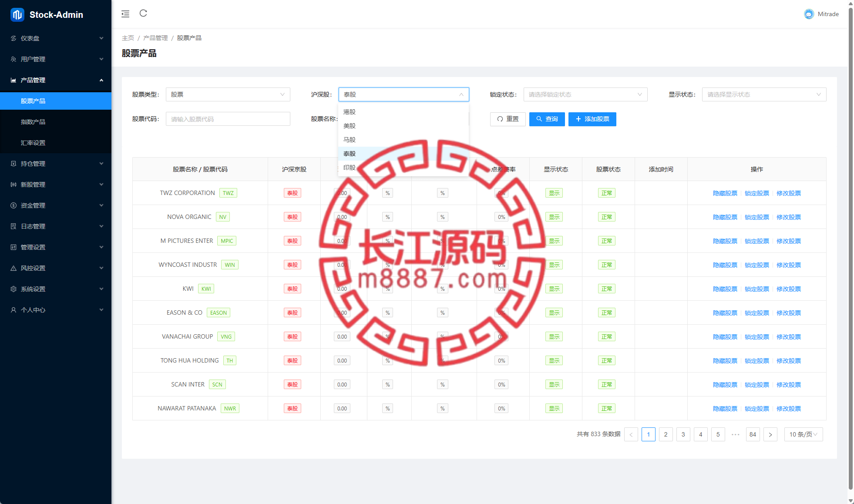Collapse sidebar with the fold menu icon

pyautogui.click(x=125, y=14)
